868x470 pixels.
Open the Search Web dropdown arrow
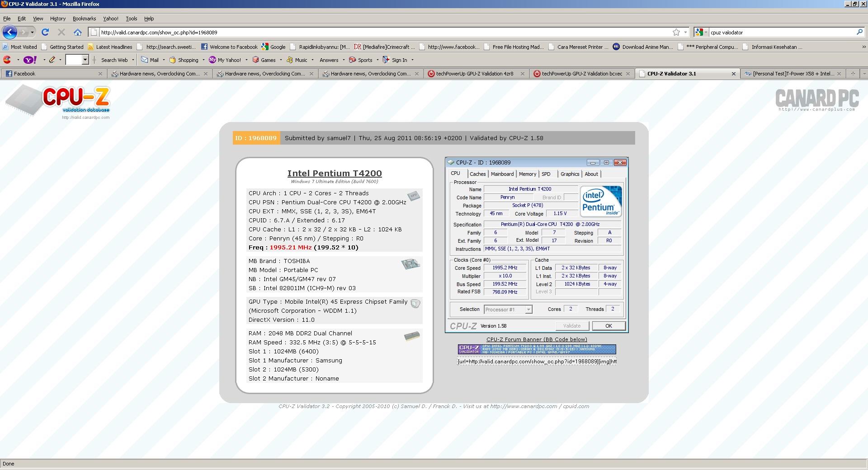click(x=133, y=60)
